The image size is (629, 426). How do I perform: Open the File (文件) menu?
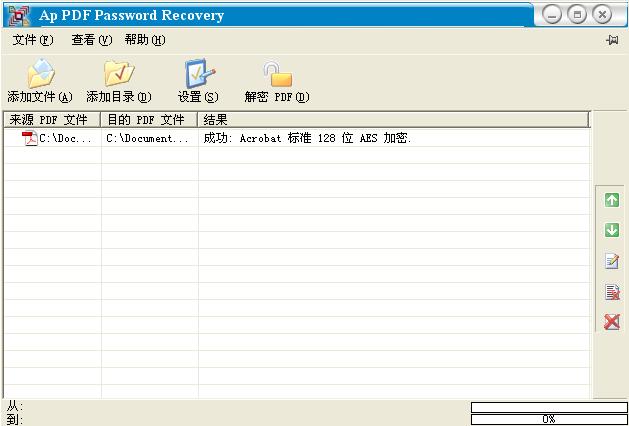point(33,40)
